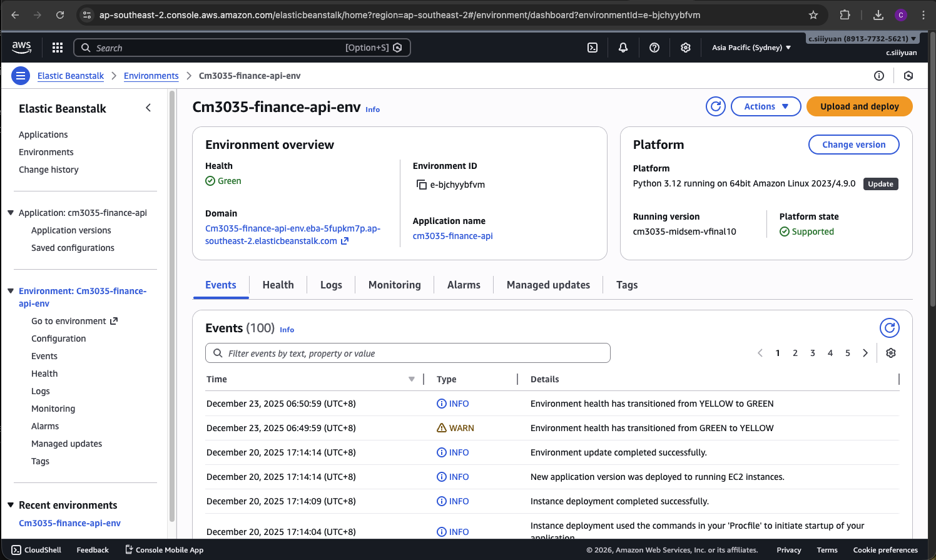
Task: Open Configuration in sidebar
Action: [x=59, y=339]
